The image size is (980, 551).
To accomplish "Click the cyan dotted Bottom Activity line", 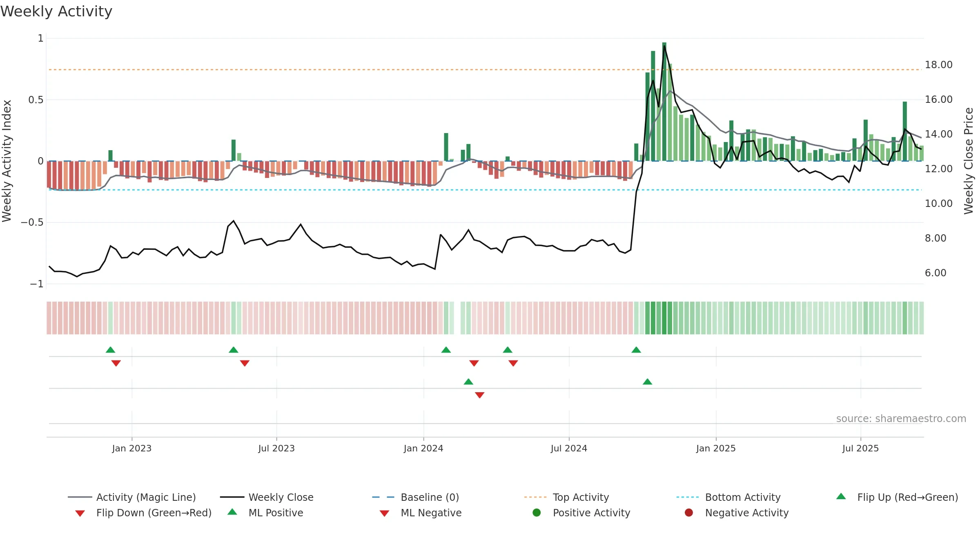I will click(x=485, y=190).
